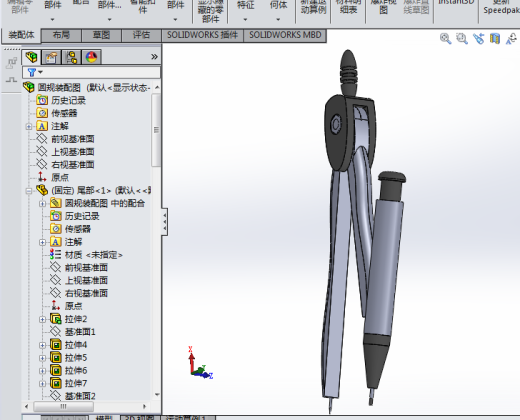520x420 pixels.
Task: Click the Previous View icon
Action: pos(478,38)
